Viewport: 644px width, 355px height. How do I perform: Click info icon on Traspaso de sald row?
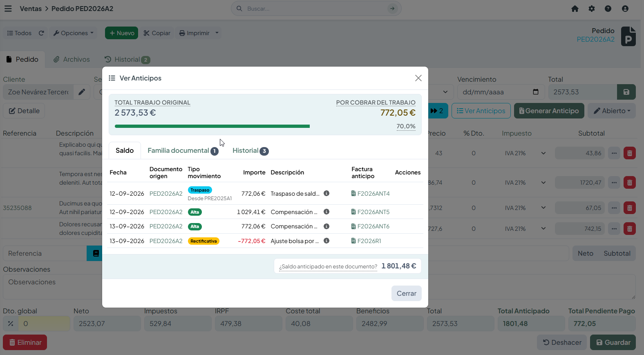[326, 193]
